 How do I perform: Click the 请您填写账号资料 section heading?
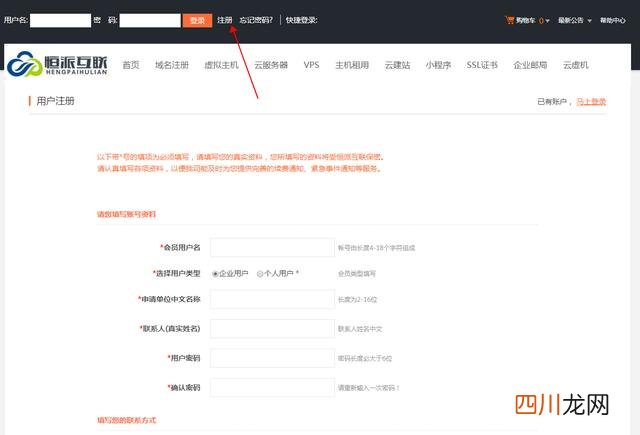(127, 214)
